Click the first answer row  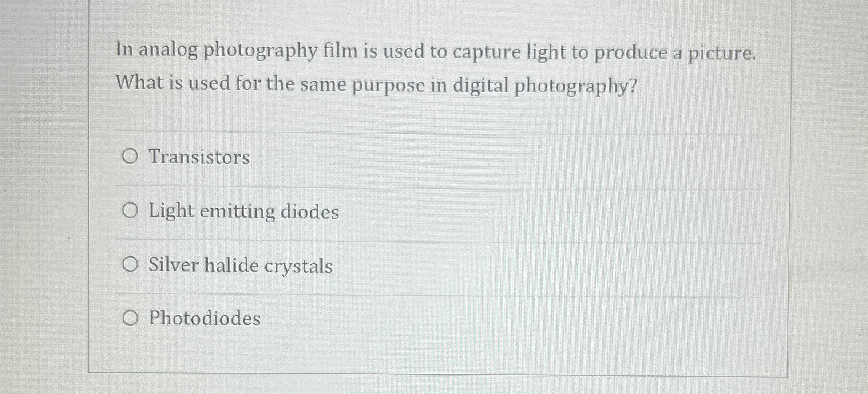tap(328, 157)
